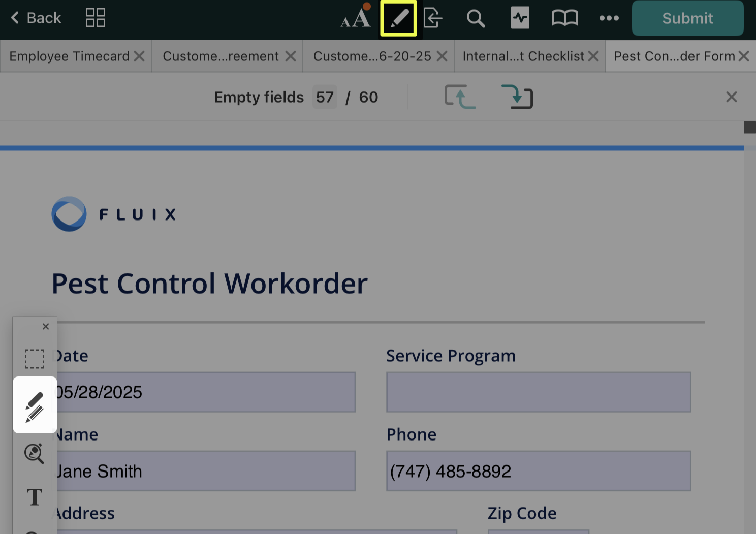The height and width of the screenshot is (534, 756).
Task: Go Back to previous screen
Action: click(36, 18)
